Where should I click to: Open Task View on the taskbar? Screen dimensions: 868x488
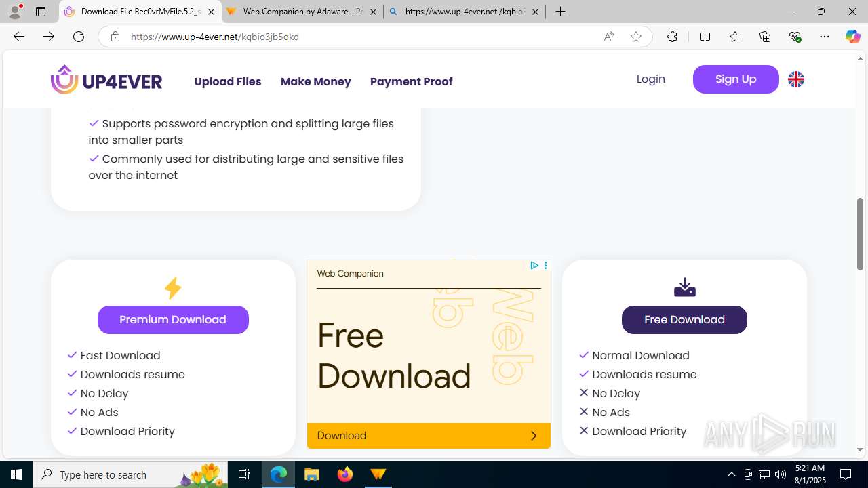[x=244, y=474]
